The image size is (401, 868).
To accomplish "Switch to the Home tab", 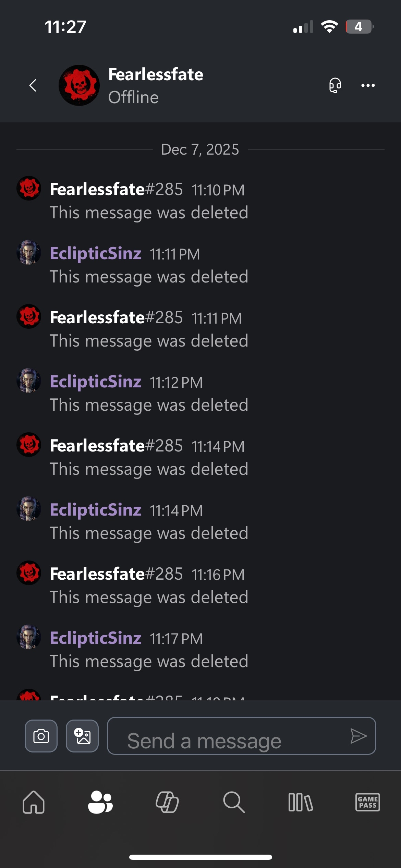I will [x=34, y=802].
